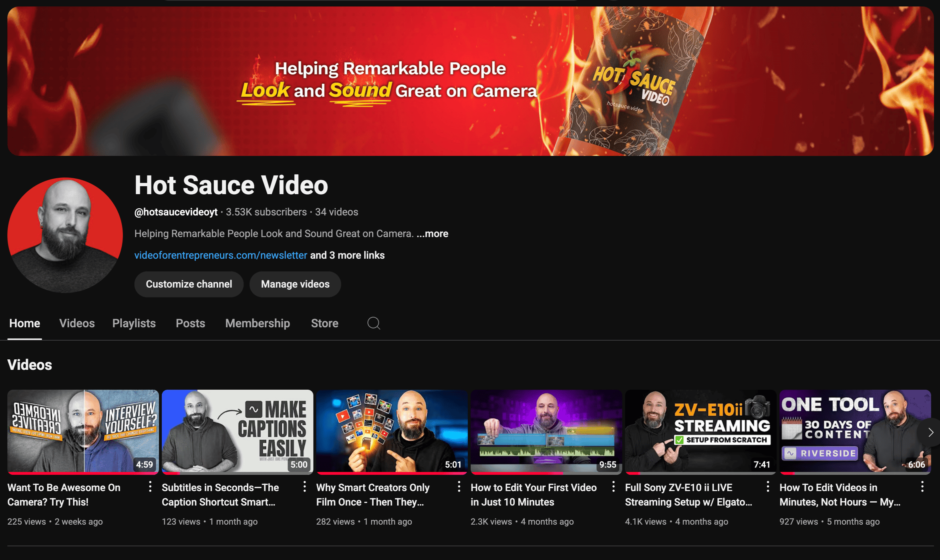Screen dimensions: 940x560
Task: Click the "34 videos" count text
Action: point(336,212)
